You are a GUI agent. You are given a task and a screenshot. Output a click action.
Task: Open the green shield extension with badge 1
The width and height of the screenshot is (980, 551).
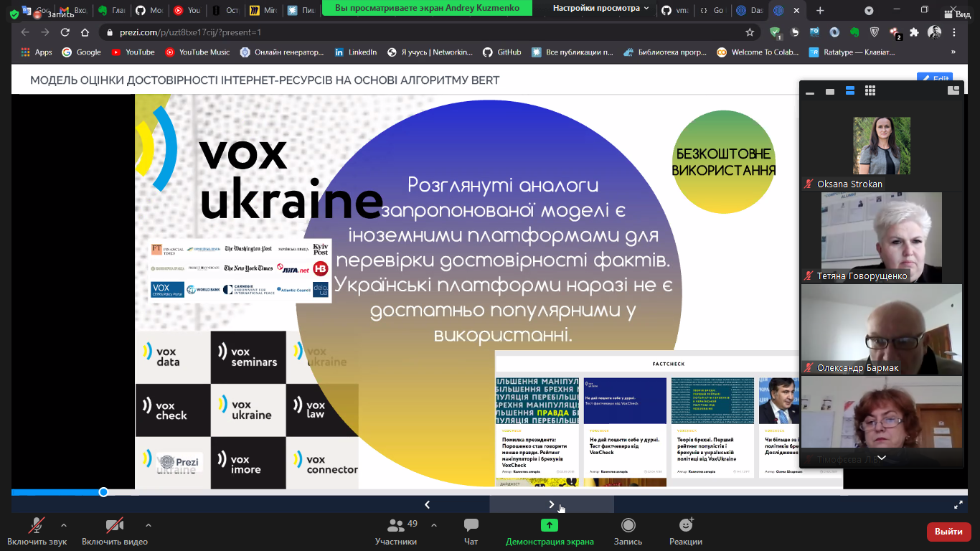775,32
